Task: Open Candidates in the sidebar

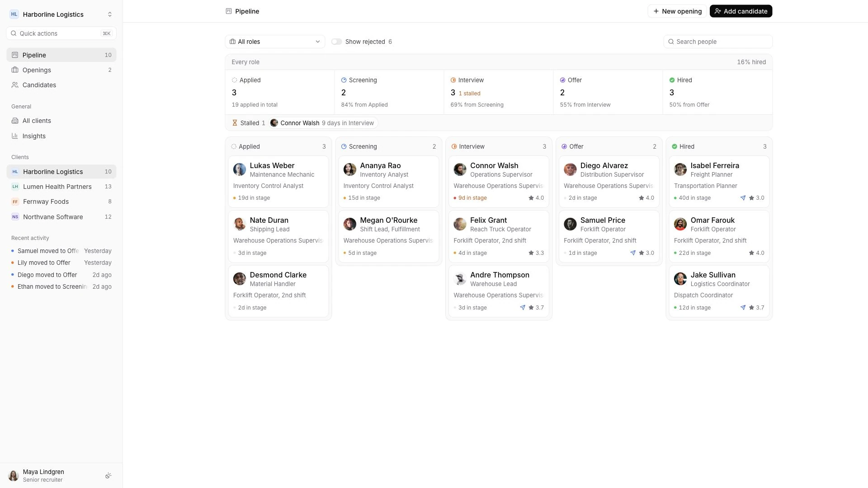Action: pos(61,85)
